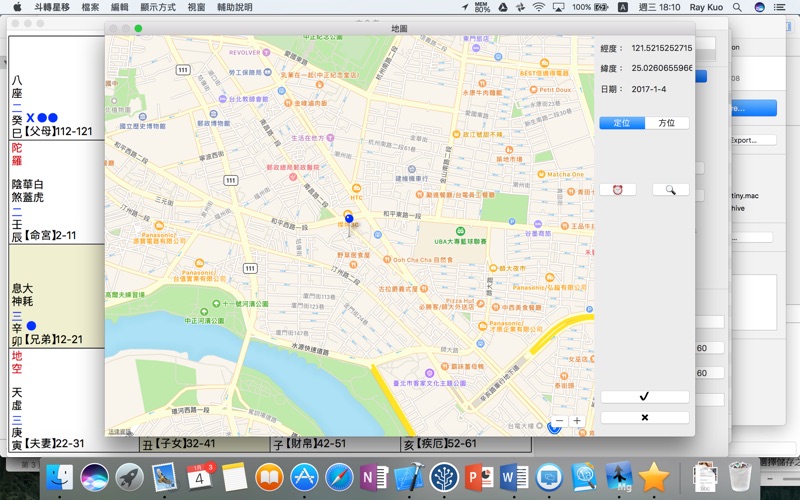Viewport: 800px width, 500px height.
Task: Click the alarm clock icon button
Action: point(617,189)
